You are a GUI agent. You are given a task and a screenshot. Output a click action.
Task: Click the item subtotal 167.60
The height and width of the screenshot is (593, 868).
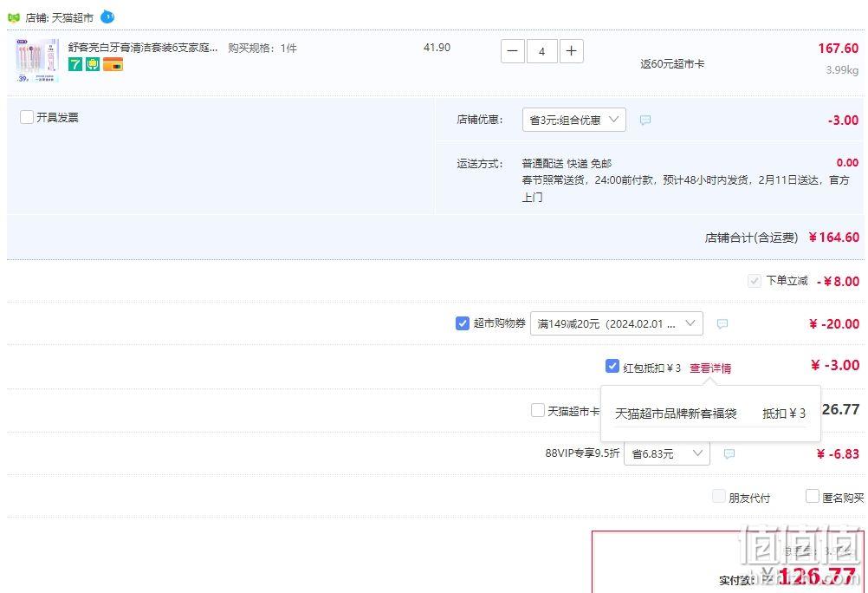click(839, 49)
